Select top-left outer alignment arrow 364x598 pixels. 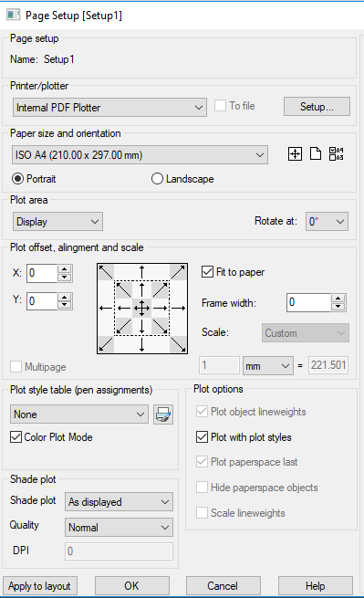(x=106, y=272)
